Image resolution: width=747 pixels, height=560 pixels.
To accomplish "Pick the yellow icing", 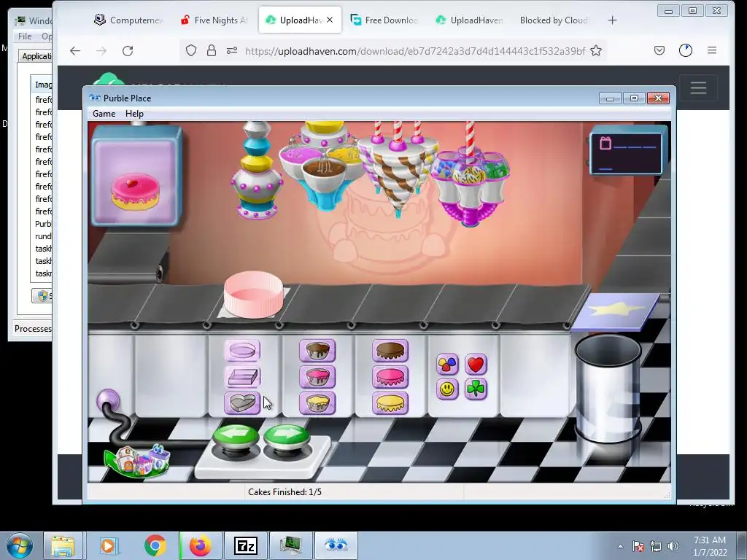I will pyautogui.click(x=390, y=403).
